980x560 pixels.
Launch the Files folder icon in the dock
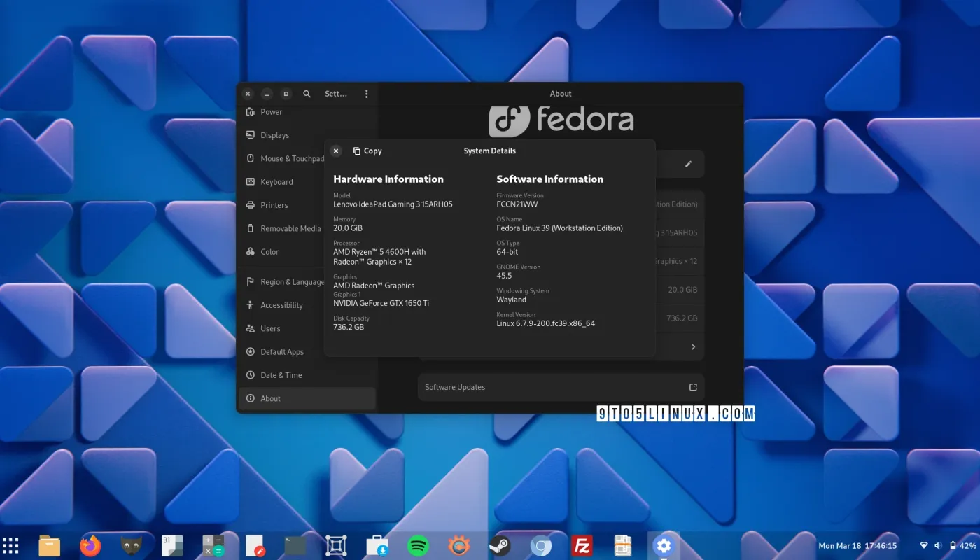[49, 545]
